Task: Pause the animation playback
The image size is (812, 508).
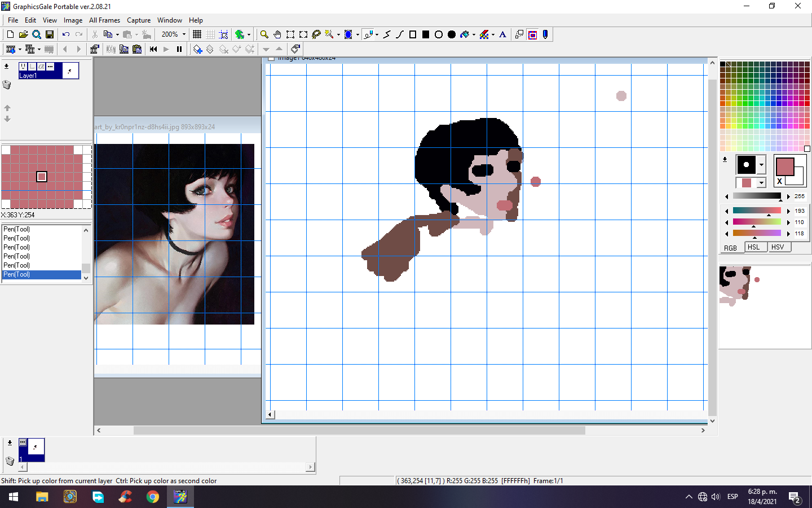Action: (179, 49)
